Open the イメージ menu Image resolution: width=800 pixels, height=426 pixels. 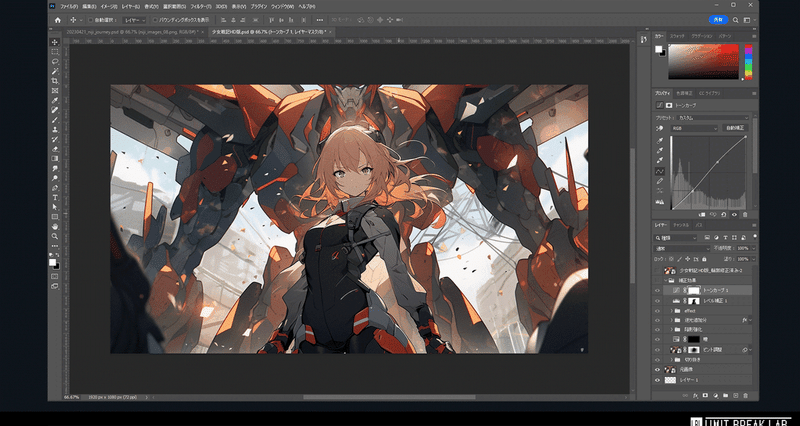click(109, 7)
